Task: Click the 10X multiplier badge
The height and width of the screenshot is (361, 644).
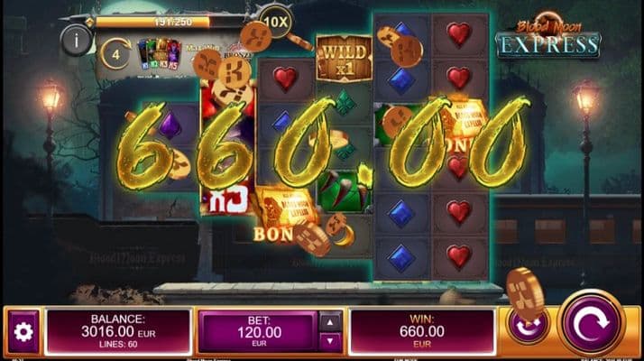Action: point(276,23)
